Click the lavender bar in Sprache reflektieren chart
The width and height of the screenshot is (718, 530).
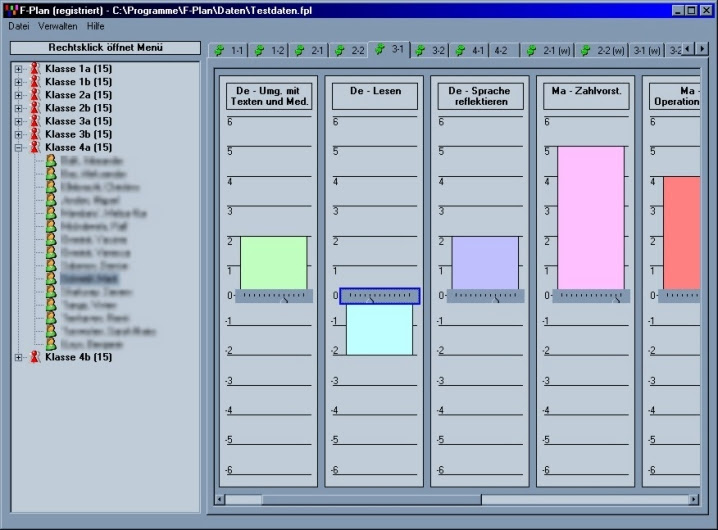pyautogui.click(x=485, y=263)
